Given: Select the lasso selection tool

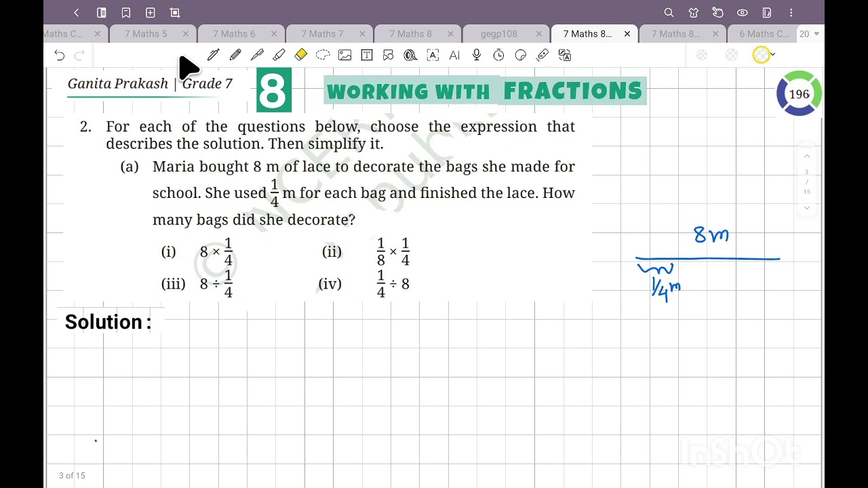Looking at the screenshot, I should [323, 55].
